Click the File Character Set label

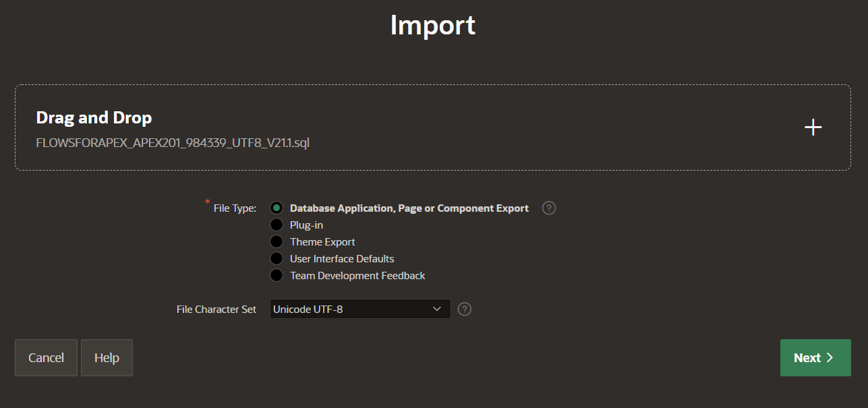click(x=216, y=309)
